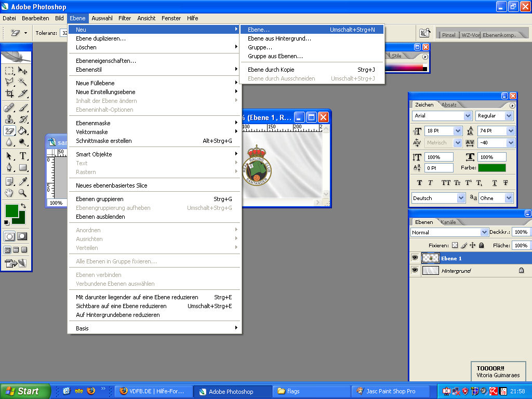
Task: Toggle visibility of Hintergrund layer
Action: coord(415,271)
